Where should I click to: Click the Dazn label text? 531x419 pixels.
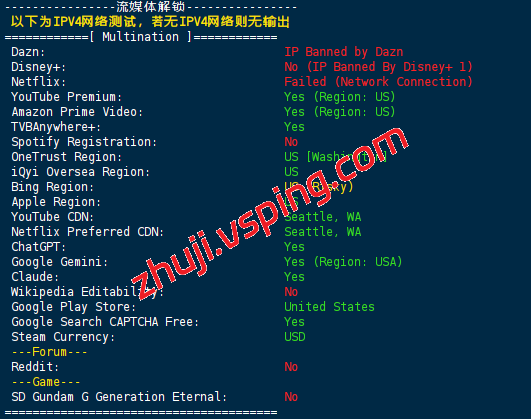click(28, 52)
